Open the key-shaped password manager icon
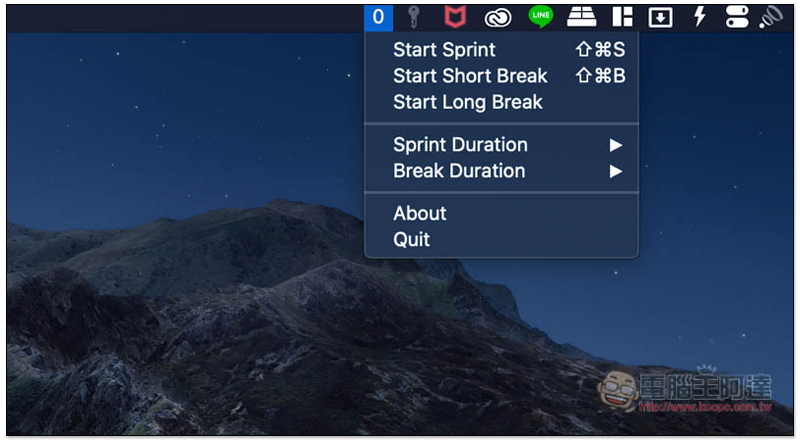Screen dimensions: 800x441 (x=414, y=17)
